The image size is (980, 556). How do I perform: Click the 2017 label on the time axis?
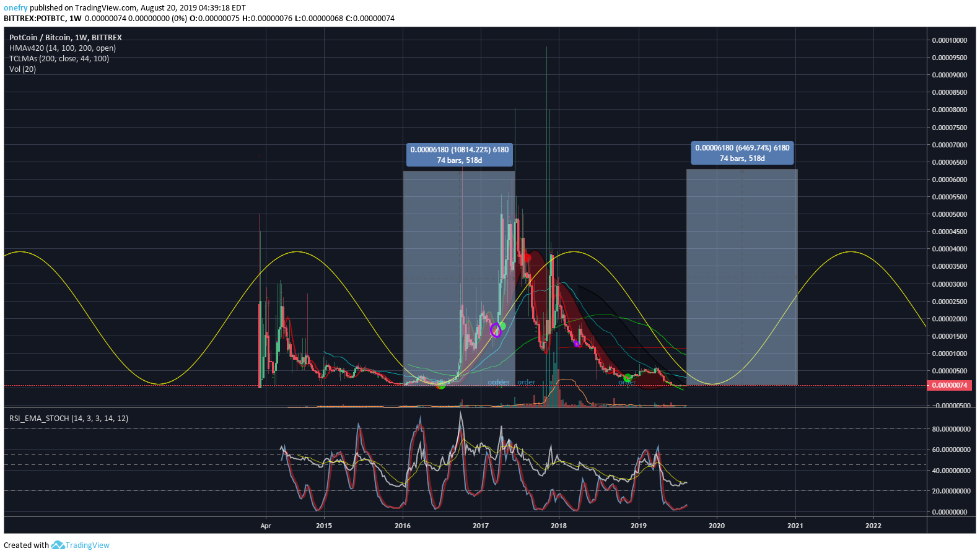[481, 526]
